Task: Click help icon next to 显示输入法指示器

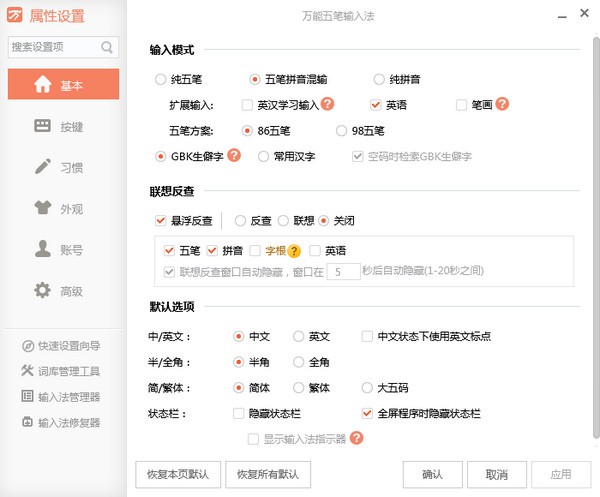Action: pos(356,437)
